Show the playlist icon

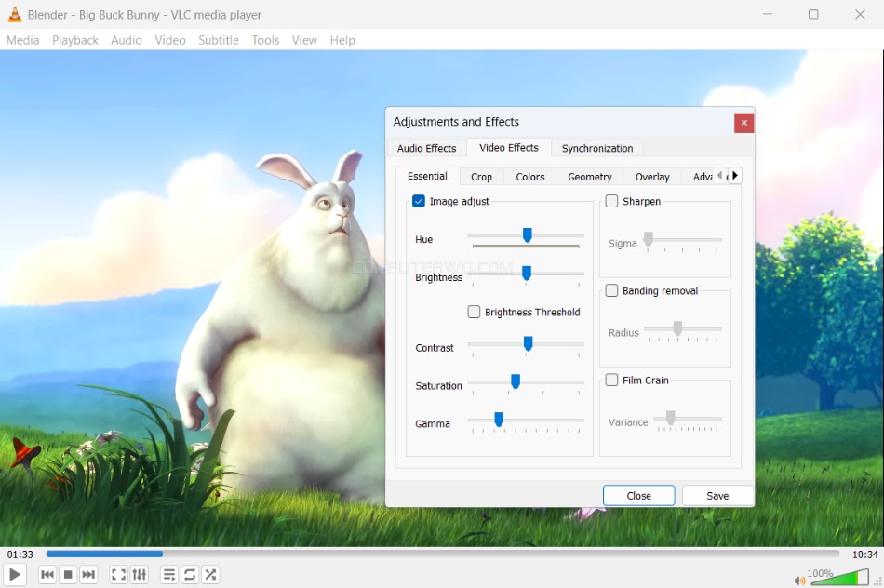coord(169,574)
